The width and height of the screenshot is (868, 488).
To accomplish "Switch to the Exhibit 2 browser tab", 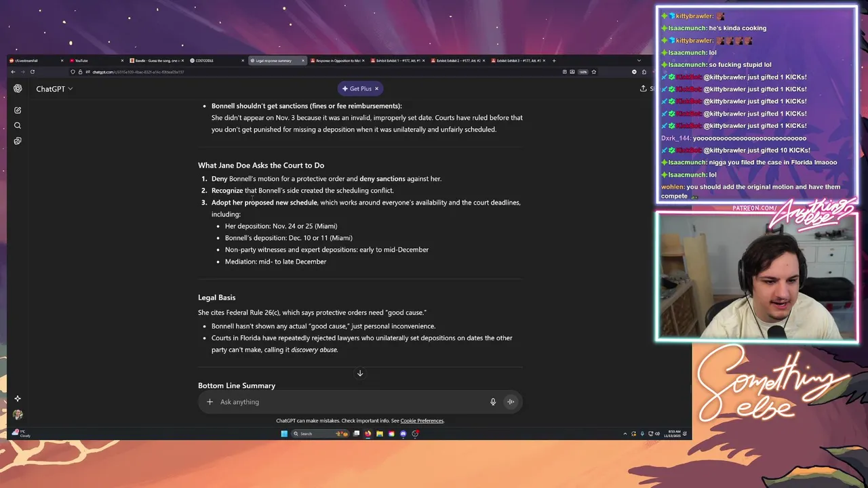I will (457, 60).
